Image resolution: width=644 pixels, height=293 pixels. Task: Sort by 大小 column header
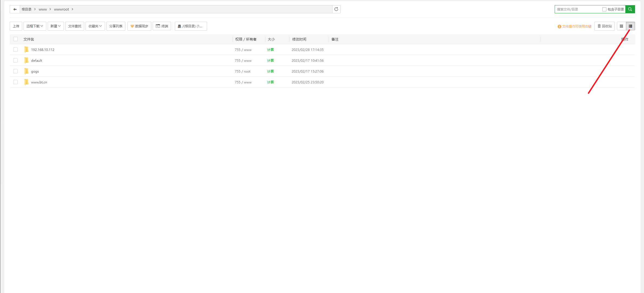[x=271, y=39]
